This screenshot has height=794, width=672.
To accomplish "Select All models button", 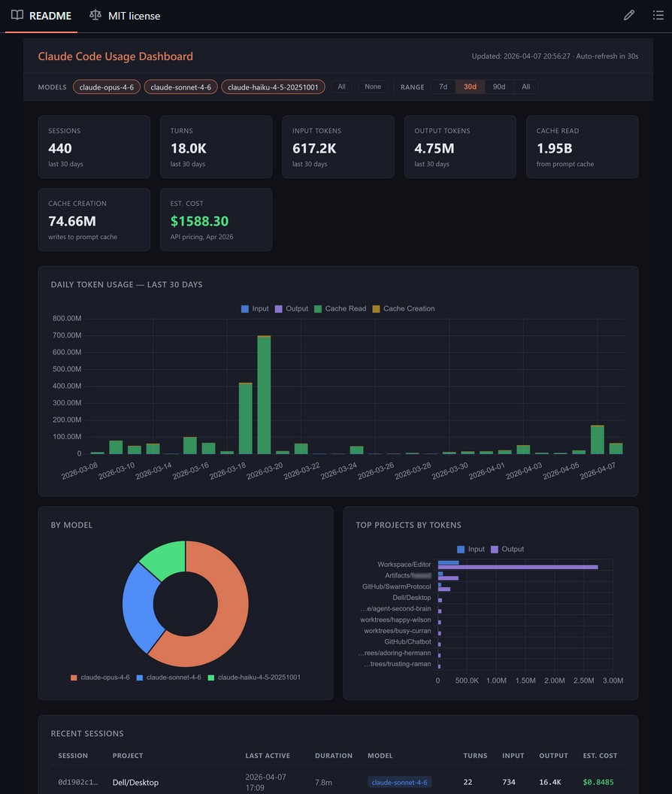I will pos(341,87).
